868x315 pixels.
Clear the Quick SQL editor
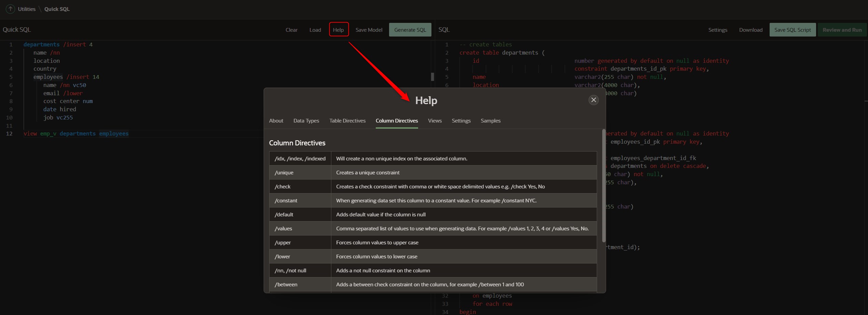point(291,30)
